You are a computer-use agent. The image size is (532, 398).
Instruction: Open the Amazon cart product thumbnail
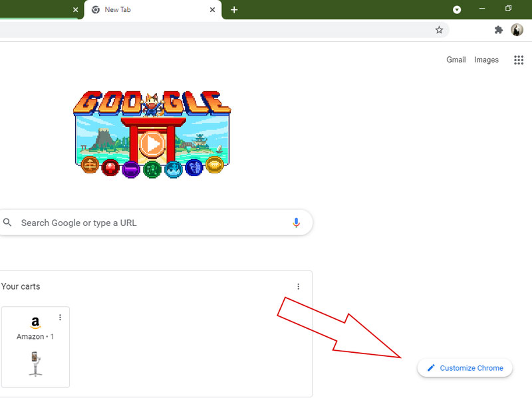tap(35, 364)
